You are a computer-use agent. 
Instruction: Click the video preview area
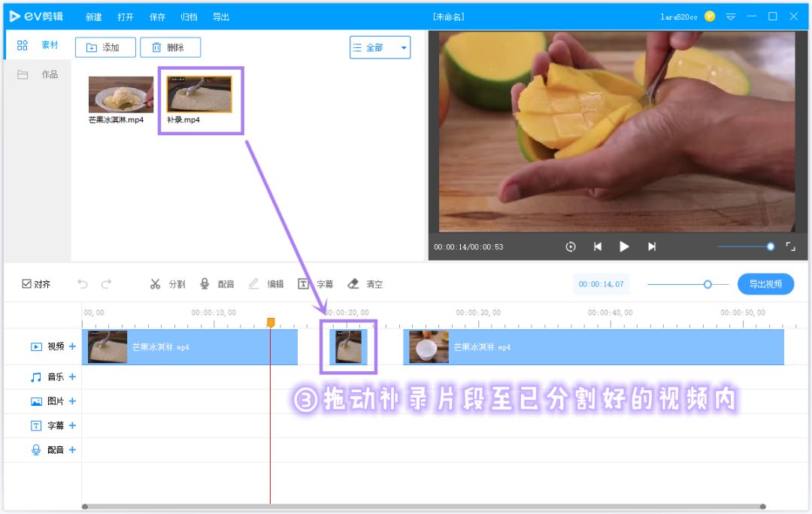click(x=617, y=132)
